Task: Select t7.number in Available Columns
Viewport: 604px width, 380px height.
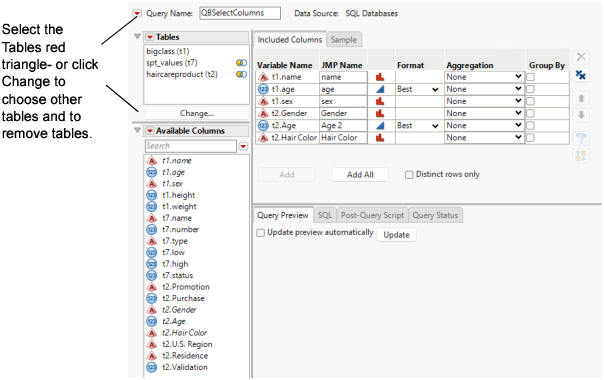Action: (x=180, y=230)
